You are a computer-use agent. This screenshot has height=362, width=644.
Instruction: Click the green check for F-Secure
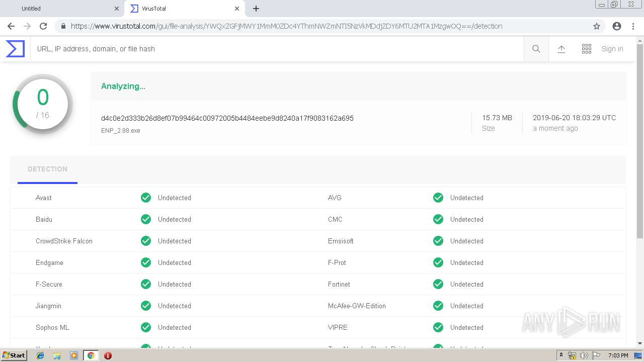(x=146, y=284)
